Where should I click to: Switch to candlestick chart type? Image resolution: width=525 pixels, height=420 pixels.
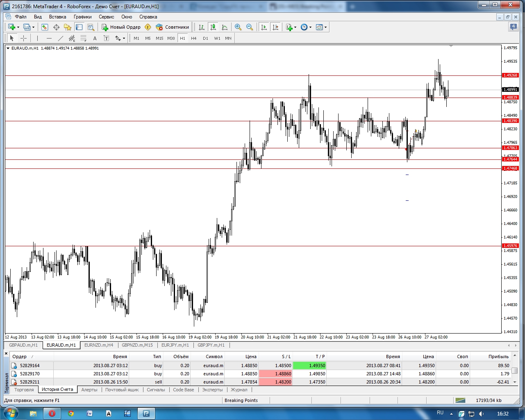coord(213,27)
